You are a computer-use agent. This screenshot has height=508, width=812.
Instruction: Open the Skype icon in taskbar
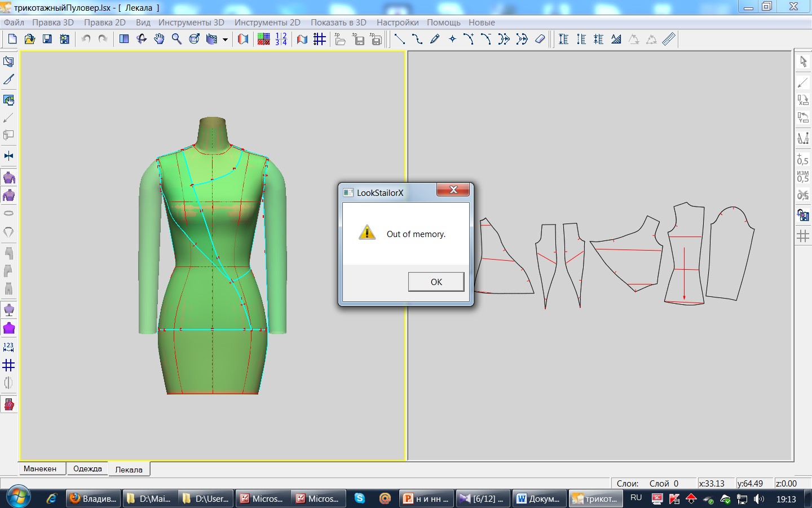pos(359,498)
